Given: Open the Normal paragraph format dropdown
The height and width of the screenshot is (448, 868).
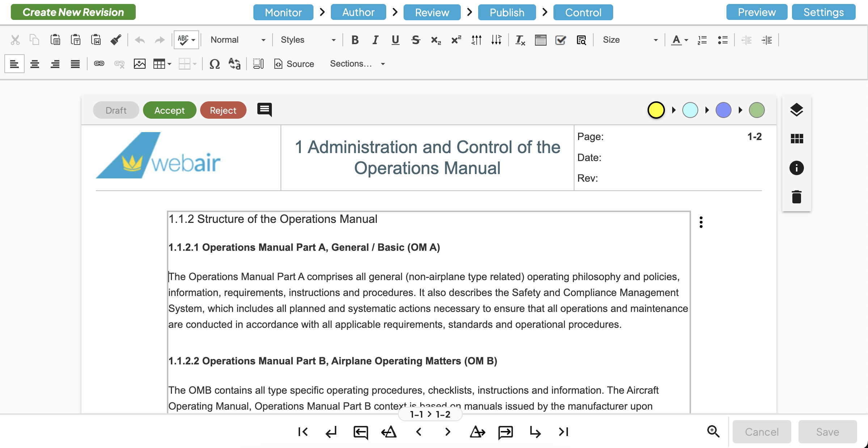Looking at the screenshot, I should [x=238, y=40].
